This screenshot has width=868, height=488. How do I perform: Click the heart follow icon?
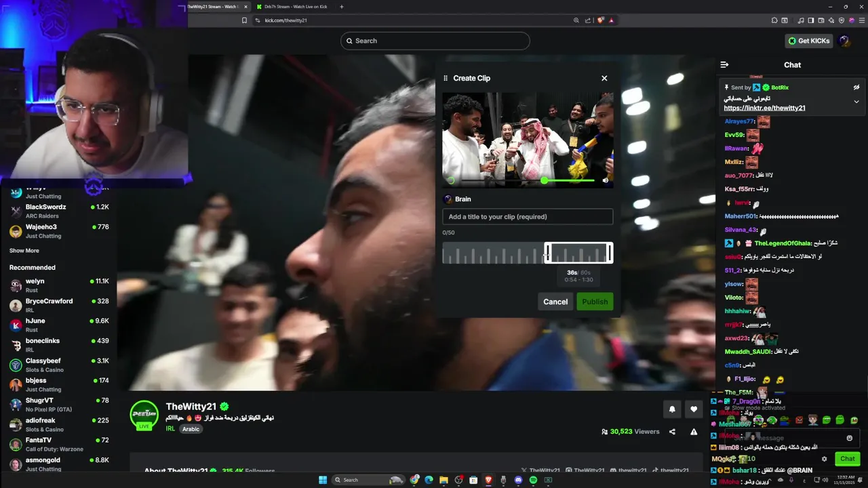694,409
